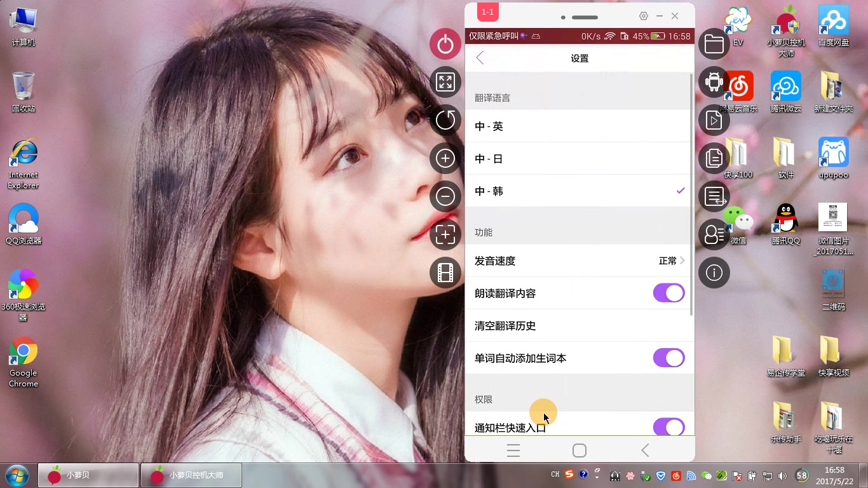Toggle 通知栏快速入口 switch
This screenshot has width=868, height=488.
(669, 426)
